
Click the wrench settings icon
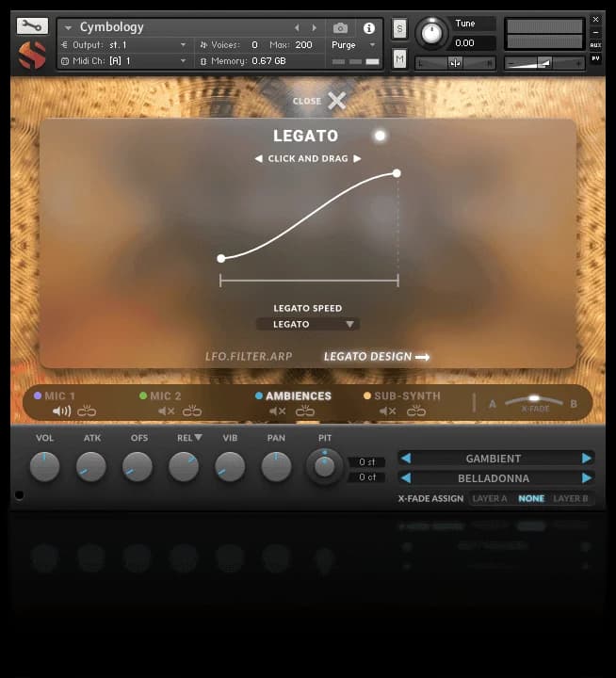[x=32, y=26]
